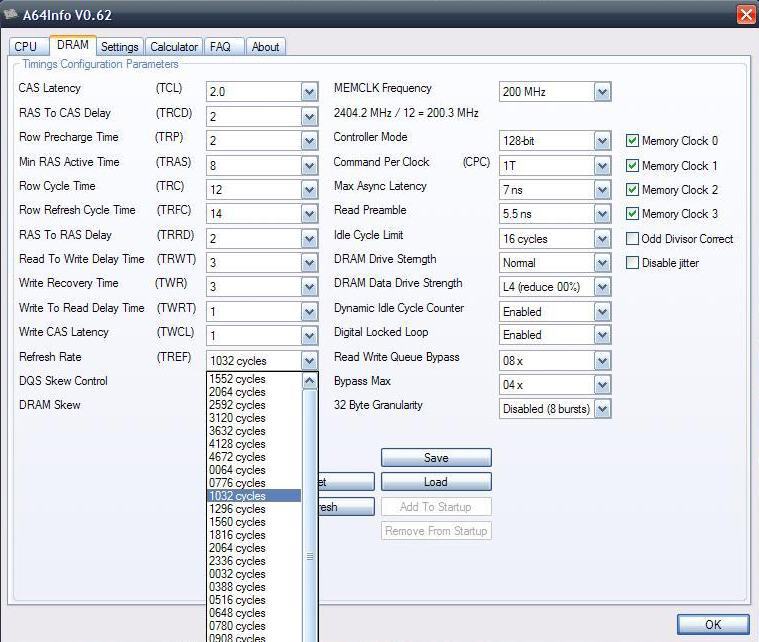The height and width of the screenshot is (642, 759).
Task: Open the Min RAS Active Time dropdown
Action: pos(309,166)
